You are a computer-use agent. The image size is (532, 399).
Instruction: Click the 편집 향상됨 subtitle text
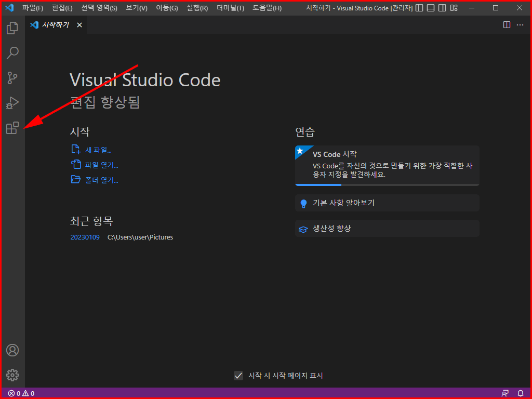pos(105,102)
